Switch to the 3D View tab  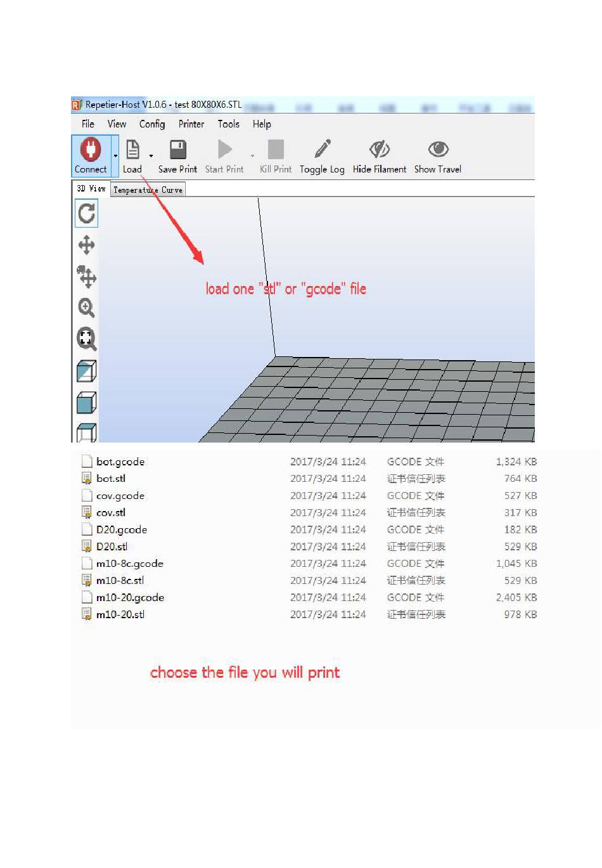[91, 189]
